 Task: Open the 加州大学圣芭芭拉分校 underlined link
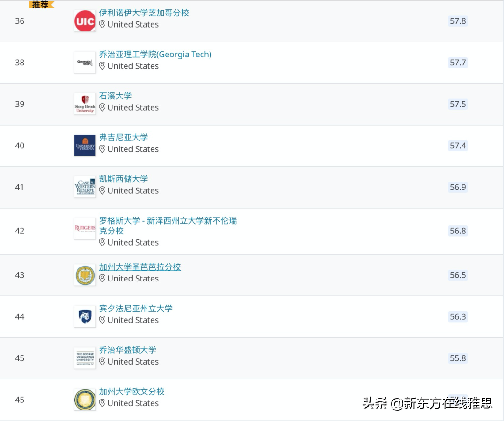click(140, 267)
